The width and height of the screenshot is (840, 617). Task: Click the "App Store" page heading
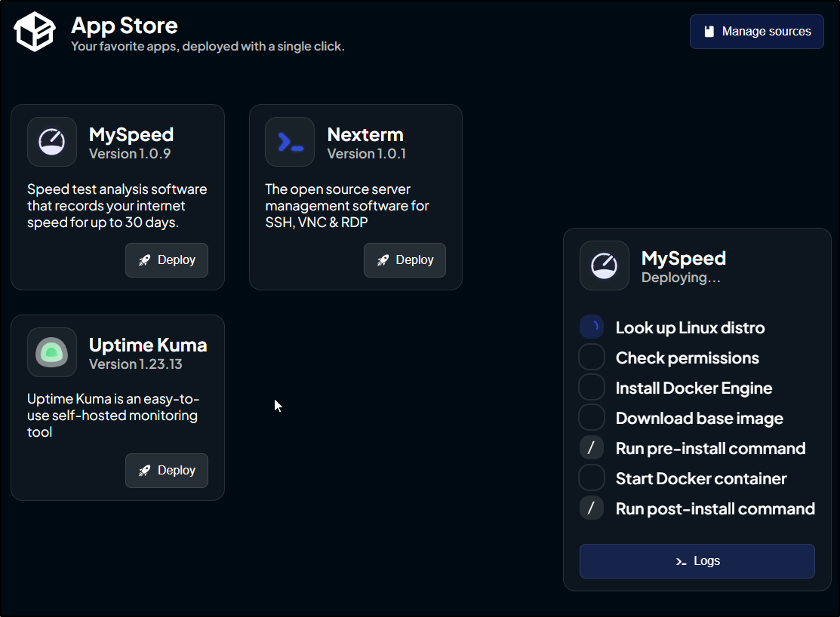(125, 25)
